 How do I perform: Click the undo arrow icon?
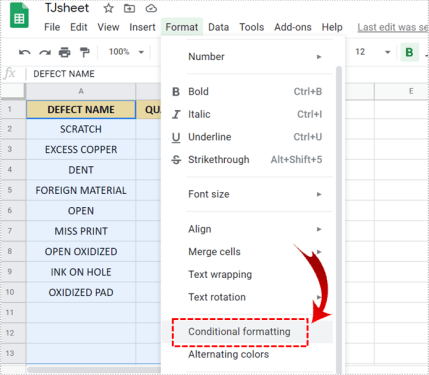click(x=24, y=52)
